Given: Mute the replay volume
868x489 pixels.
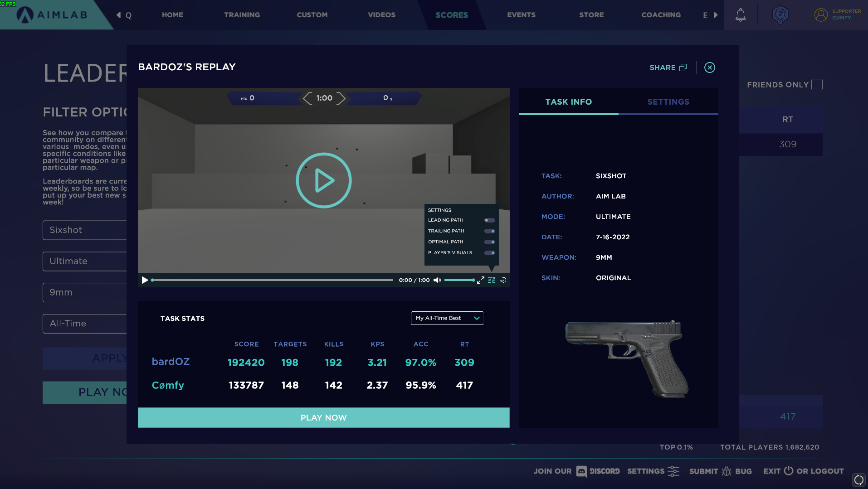Looking at the screenshot, I should point(437,280).
